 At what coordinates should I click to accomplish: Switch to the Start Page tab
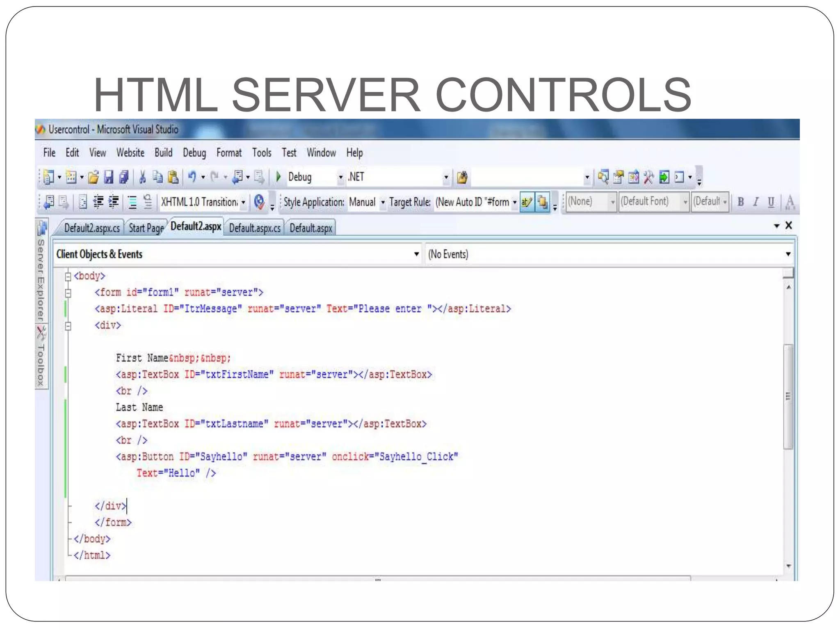pyautogui.click(x=146, y=228)
